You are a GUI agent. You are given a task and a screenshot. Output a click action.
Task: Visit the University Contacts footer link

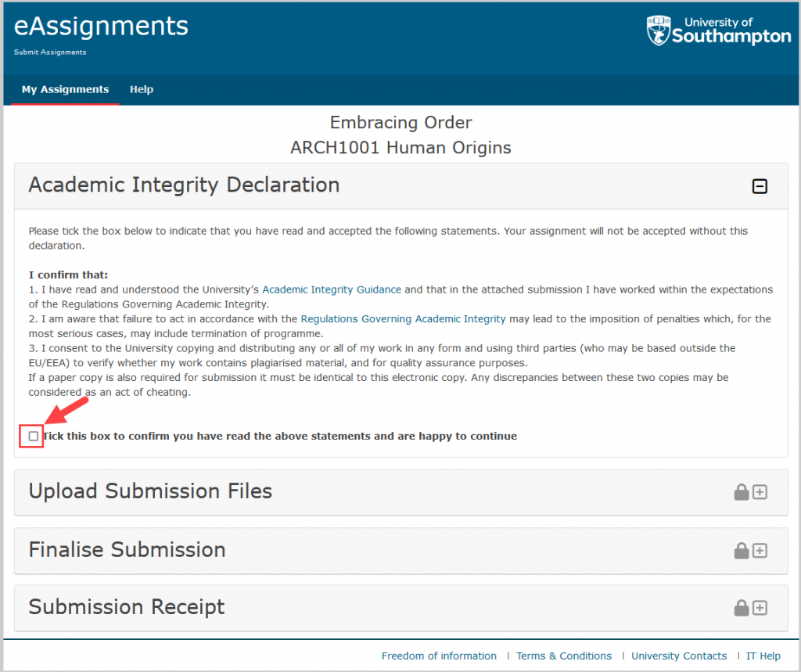click(x=679, y=656)
